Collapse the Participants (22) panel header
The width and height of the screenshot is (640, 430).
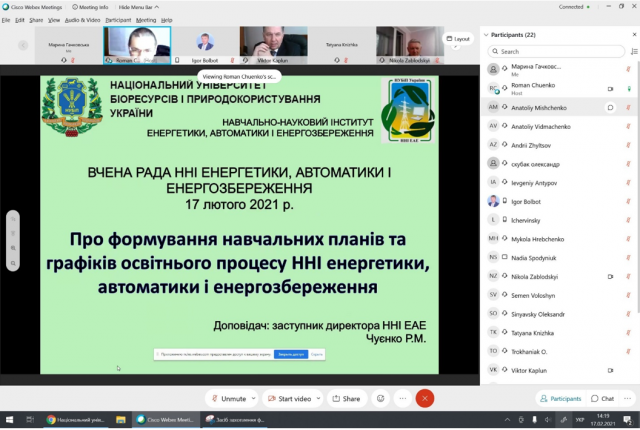click(x=486, y=35)
